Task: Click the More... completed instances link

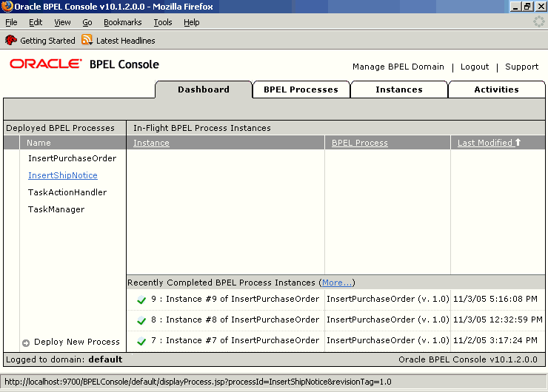Action: tap(337, 283)
